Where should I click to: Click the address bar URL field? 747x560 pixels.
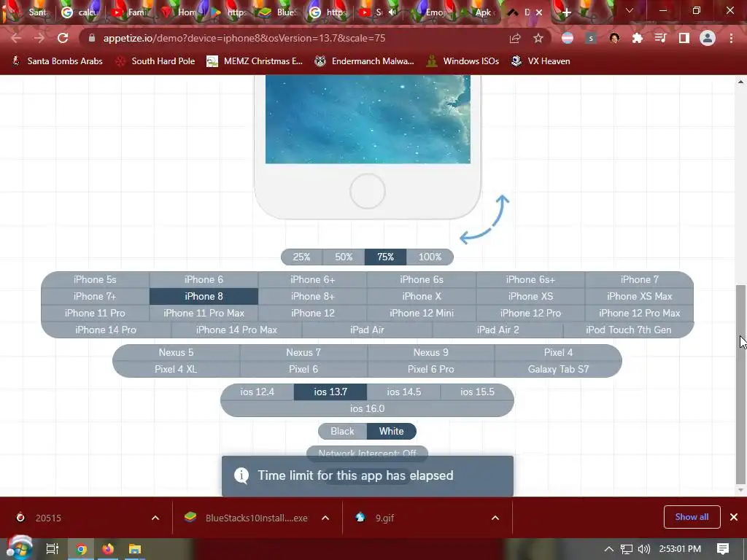(x=295, y=38)
